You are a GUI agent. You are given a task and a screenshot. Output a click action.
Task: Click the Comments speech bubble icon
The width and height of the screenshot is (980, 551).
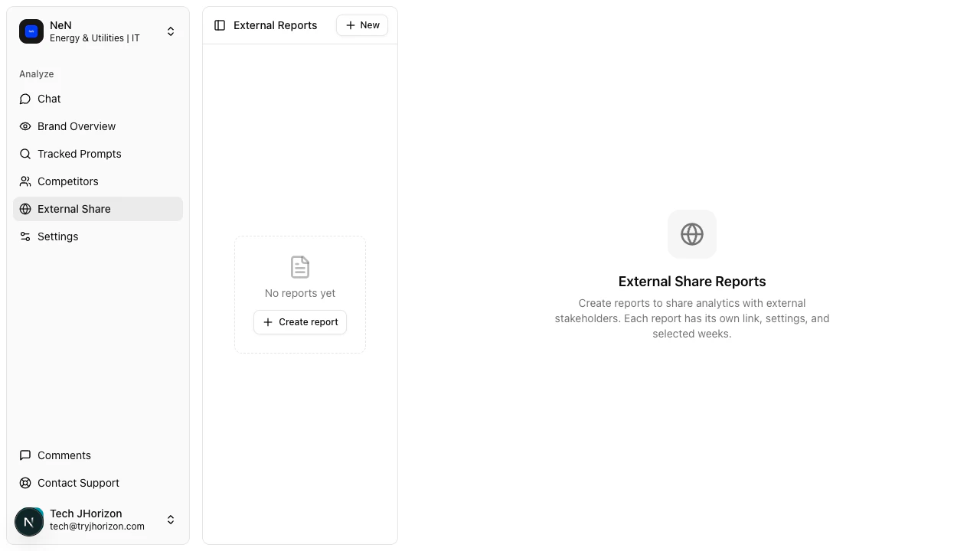(x=25, y=455)
